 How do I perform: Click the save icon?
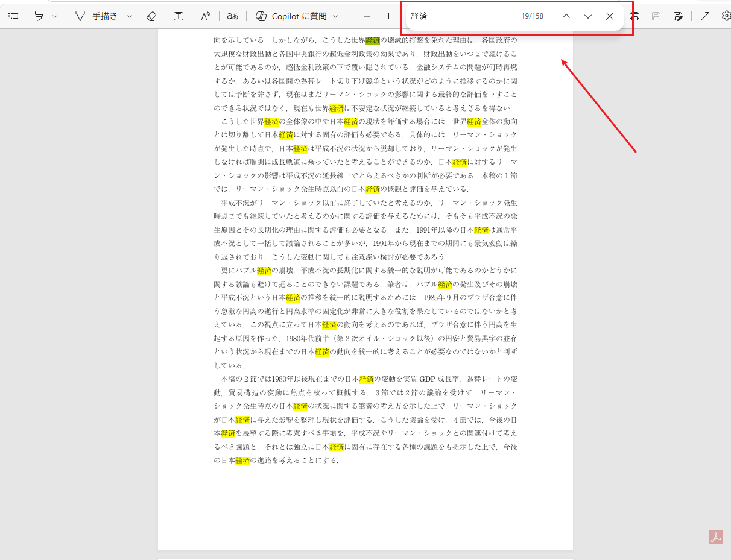[x=656, y=16]
